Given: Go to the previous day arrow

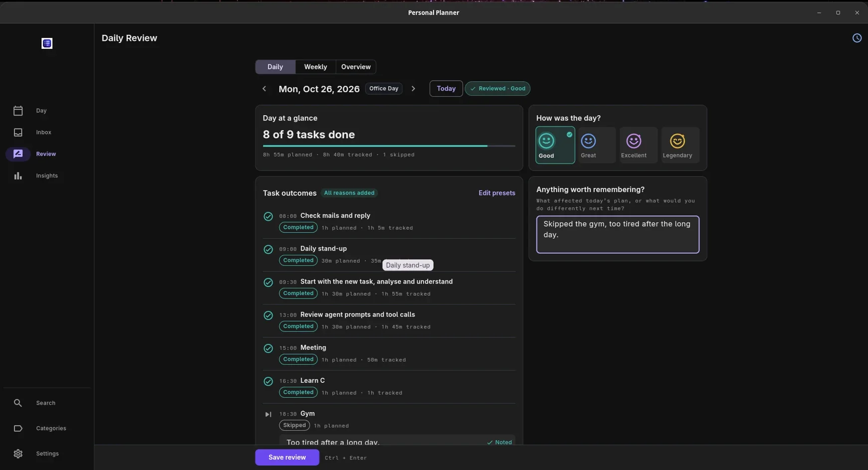Looking at the screenshot, I should click(264, 89).
